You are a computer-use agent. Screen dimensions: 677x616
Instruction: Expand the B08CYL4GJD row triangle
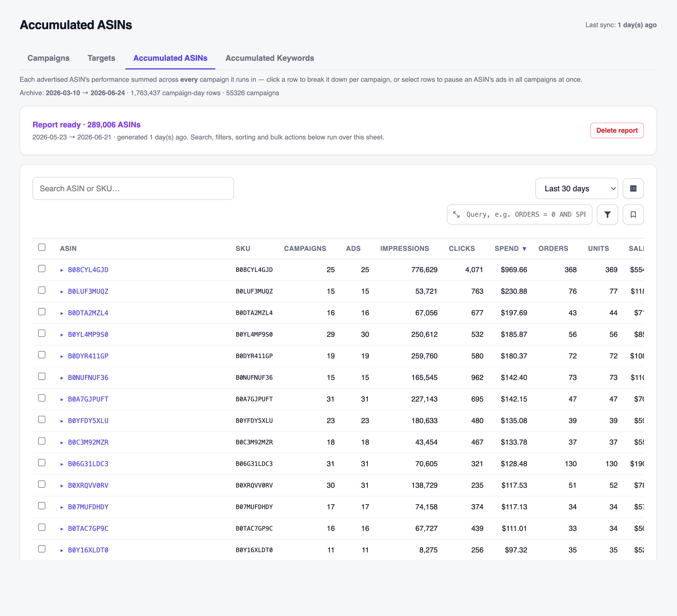62,270
